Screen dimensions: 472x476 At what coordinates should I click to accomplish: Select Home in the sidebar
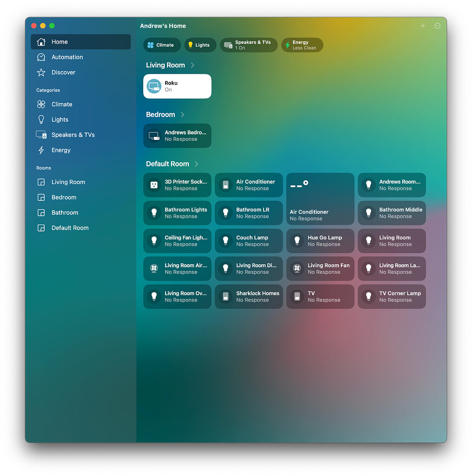81,42
